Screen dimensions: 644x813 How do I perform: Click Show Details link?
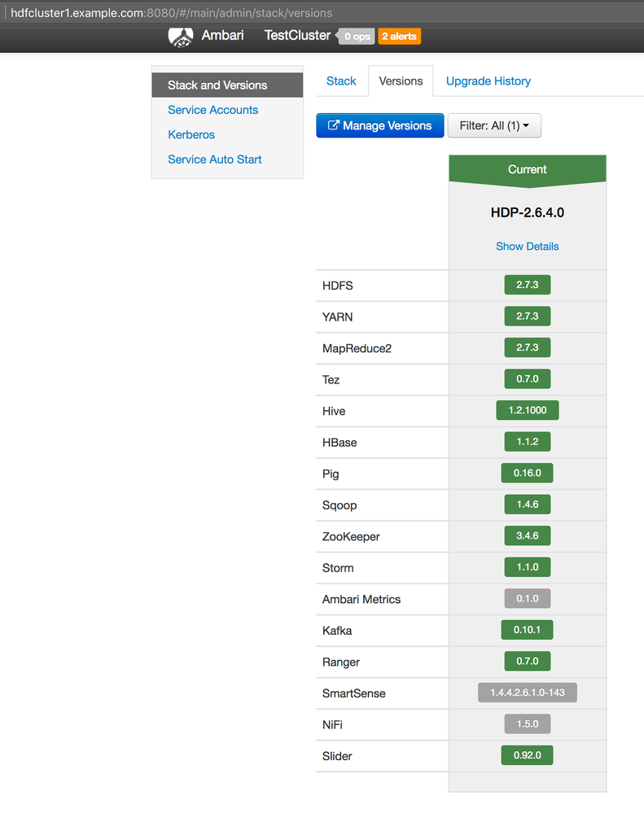tap(528, 247)
